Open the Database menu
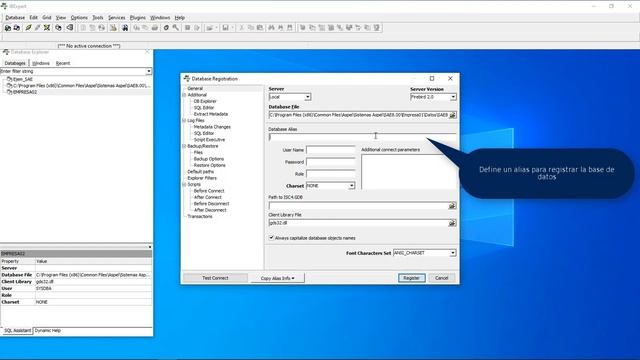Screen dimensions: 640x360 point(15,18)
